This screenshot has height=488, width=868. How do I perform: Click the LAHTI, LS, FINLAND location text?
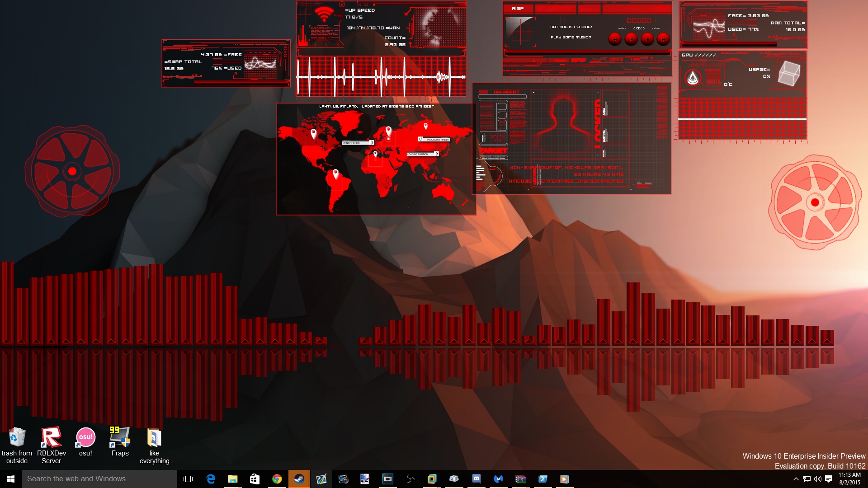[338, 107]
